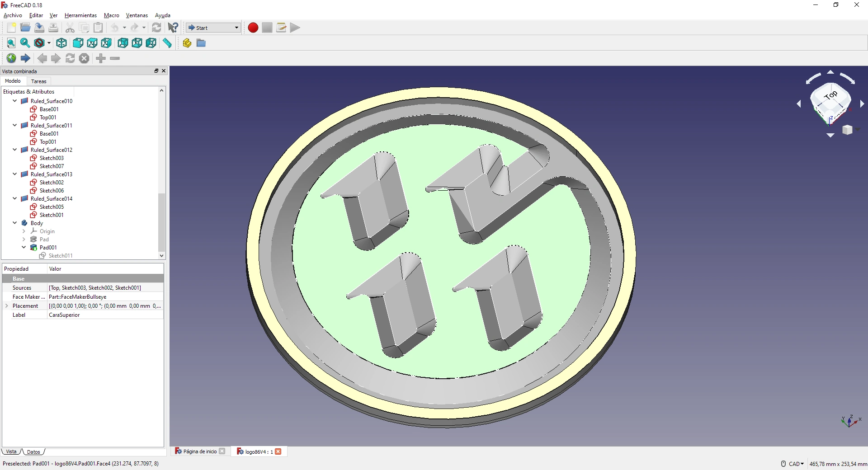Open the Start workbench selector dropdown
This screenshot has width=868, height=470.
coord(213,28)
